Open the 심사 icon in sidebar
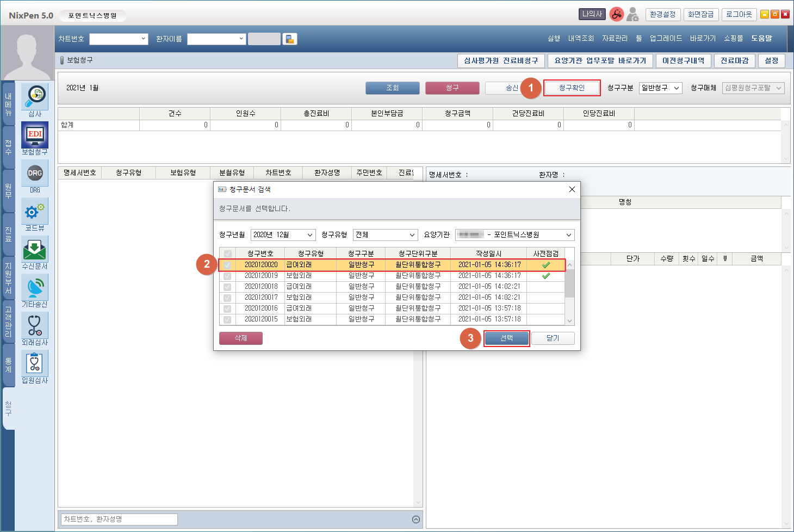794x532 pixels. click(35, 97)
